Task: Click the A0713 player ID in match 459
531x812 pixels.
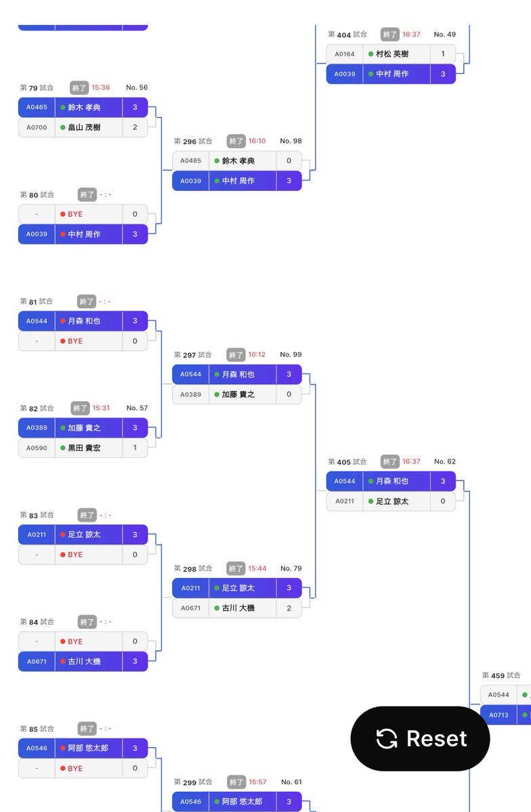Action: tap(498, 715)
